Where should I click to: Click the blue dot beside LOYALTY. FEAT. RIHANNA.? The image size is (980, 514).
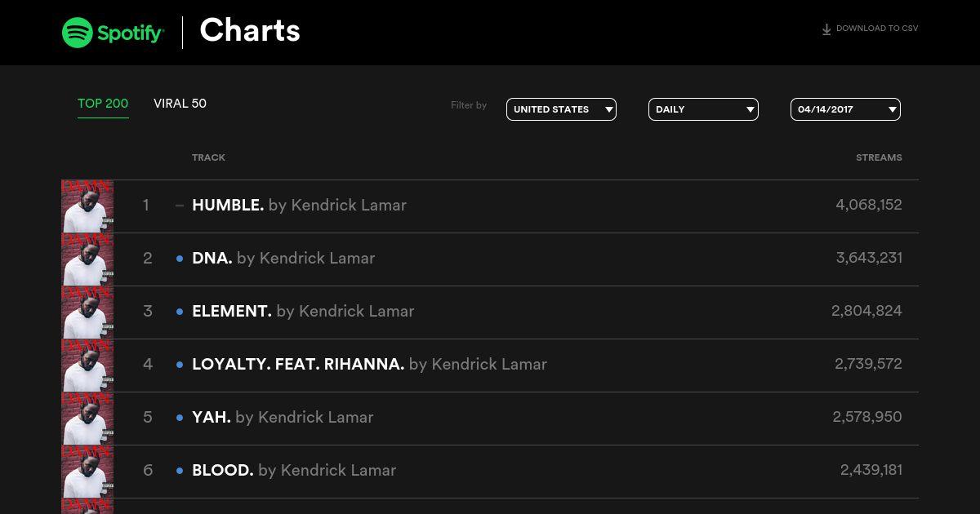click(x=180, y=365)
